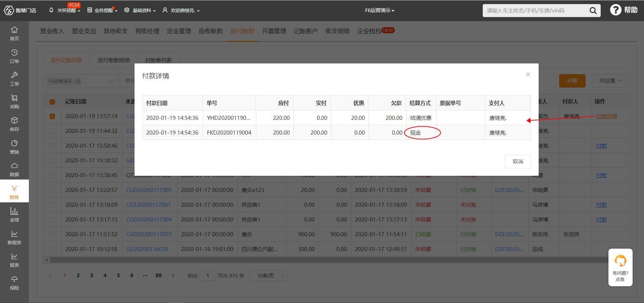Open the 工单 work order sidebar icon
This screenshot has width=644, height=303.
14,79
